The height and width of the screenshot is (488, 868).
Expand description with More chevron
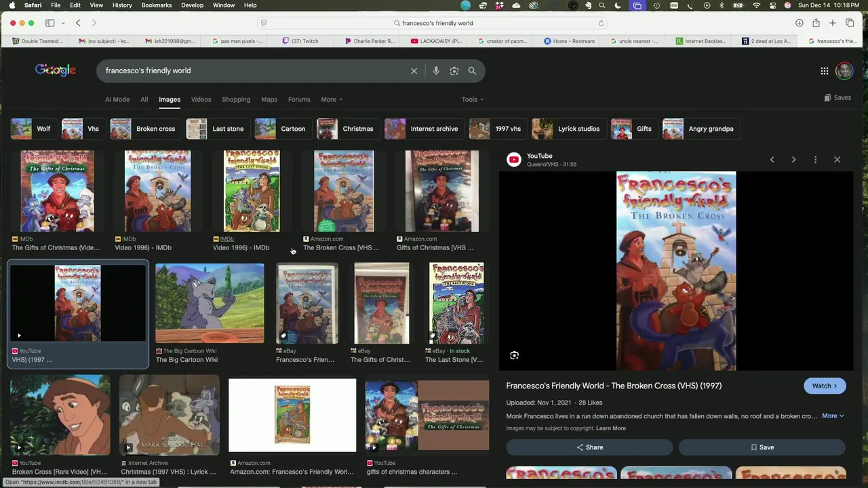[x=833, y=416]
